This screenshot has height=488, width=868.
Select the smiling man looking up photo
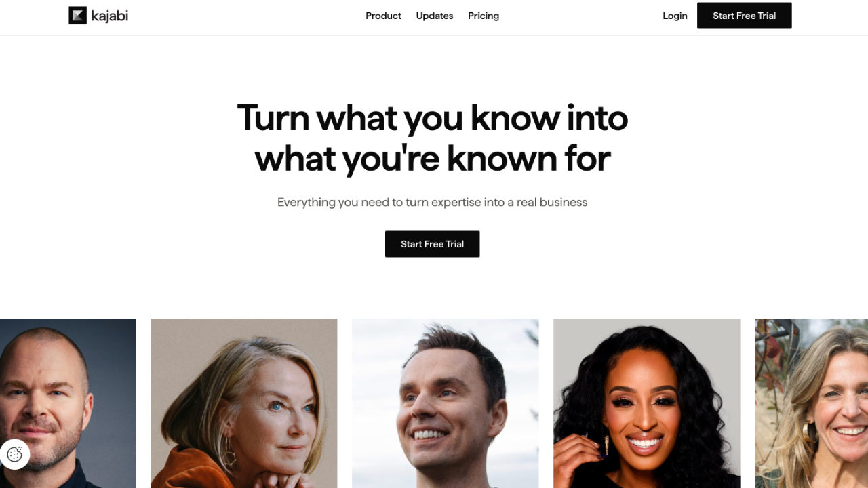(445, 403)
